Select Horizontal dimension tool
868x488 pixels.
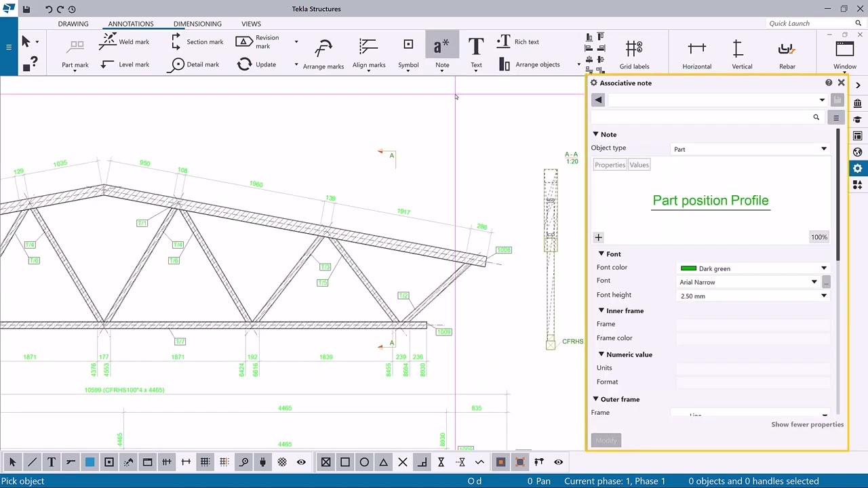697,53
